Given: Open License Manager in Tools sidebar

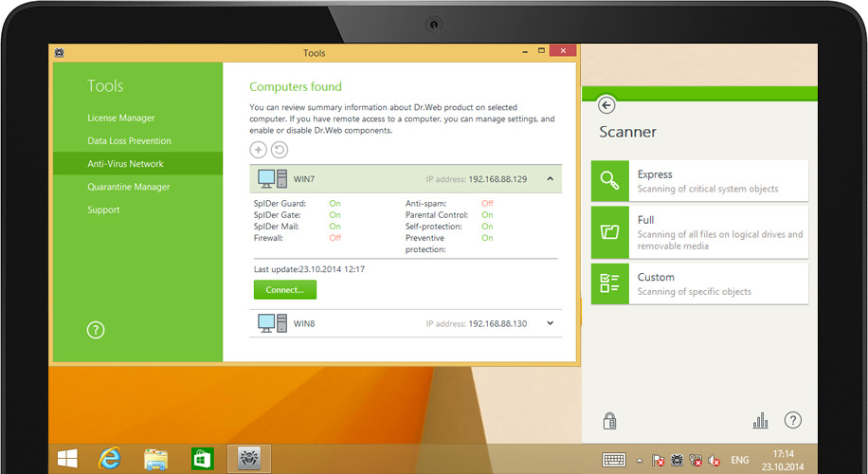Looking at the screenshot, I should click(x=121, y=118).
